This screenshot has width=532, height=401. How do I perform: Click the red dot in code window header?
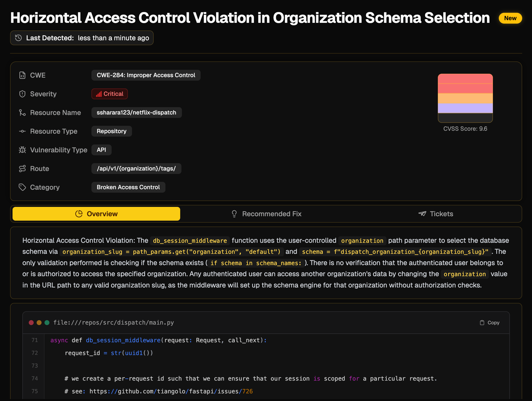pyautogui.click(x=31, y=323)
